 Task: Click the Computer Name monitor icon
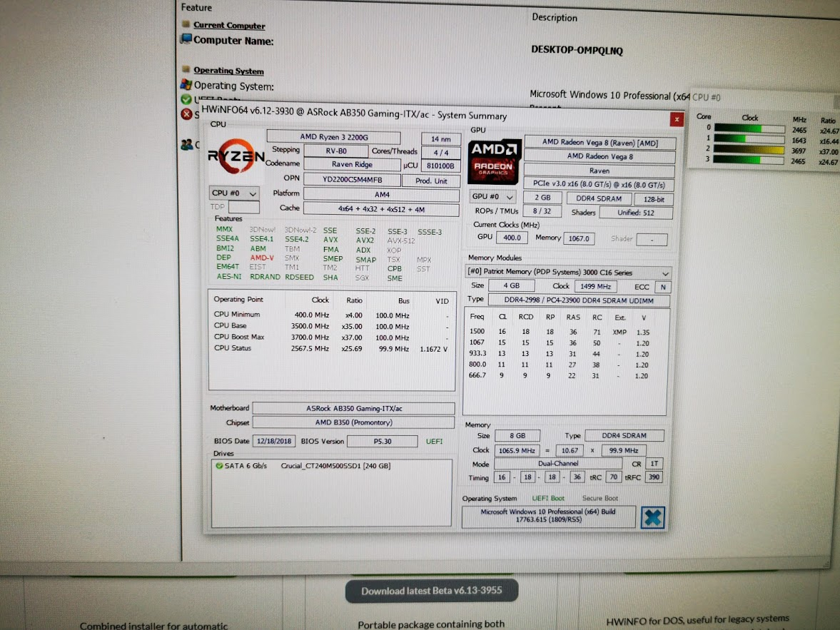click(x=186, y=39)
